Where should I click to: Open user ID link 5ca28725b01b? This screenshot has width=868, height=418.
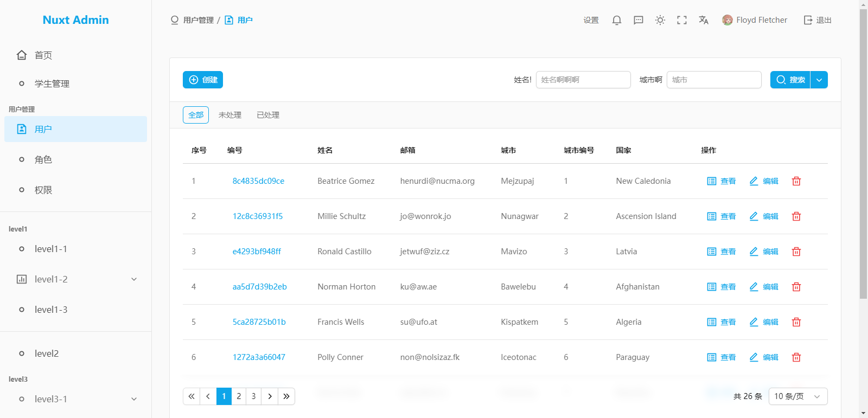(x=259, y=322)
